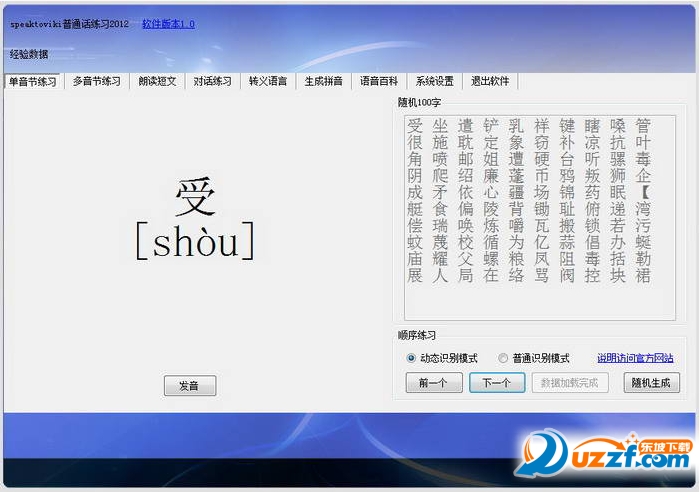Image resolution: width=700 pixels, height=492 pixels.
Task: Click the character 瓦 in random list
Action: 542,225
